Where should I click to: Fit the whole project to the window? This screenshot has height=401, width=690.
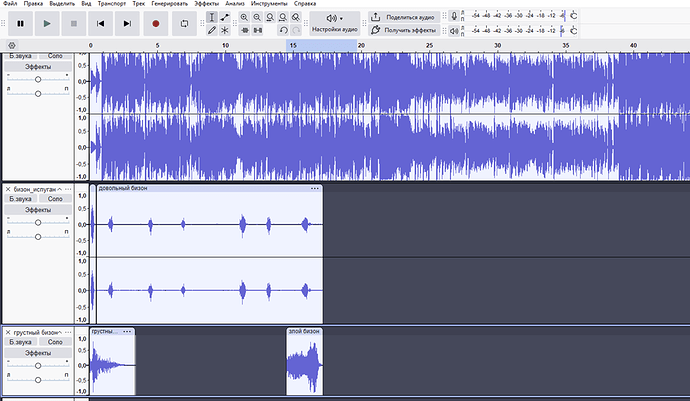pyautogui.click(x=283, y=17)
